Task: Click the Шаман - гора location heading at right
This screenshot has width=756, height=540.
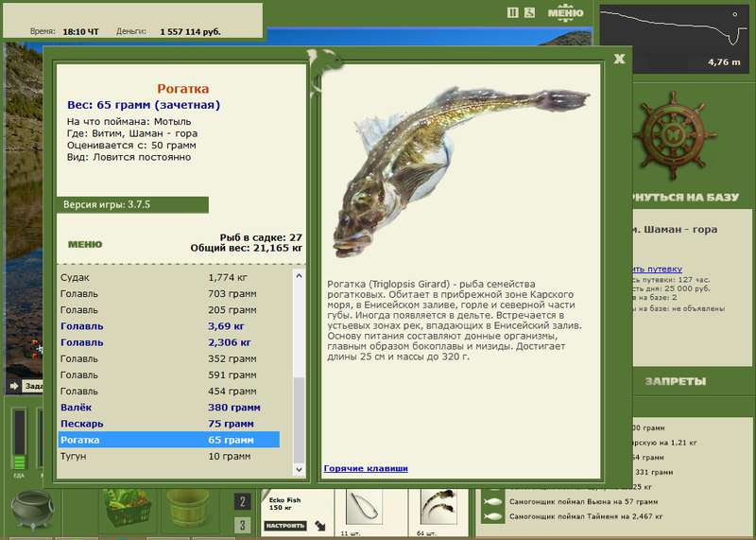Action: [675, 230]
